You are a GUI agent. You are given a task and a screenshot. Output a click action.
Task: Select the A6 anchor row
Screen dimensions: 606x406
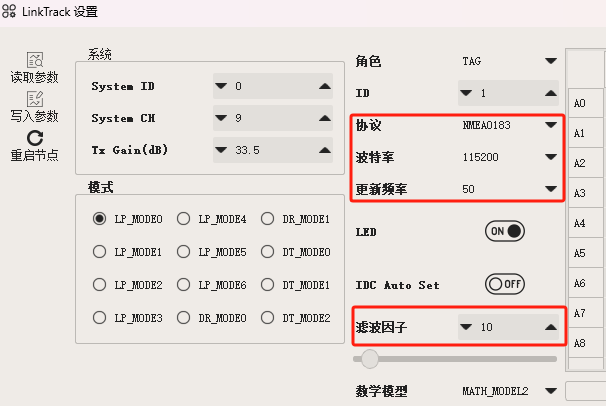click(586, 283)
